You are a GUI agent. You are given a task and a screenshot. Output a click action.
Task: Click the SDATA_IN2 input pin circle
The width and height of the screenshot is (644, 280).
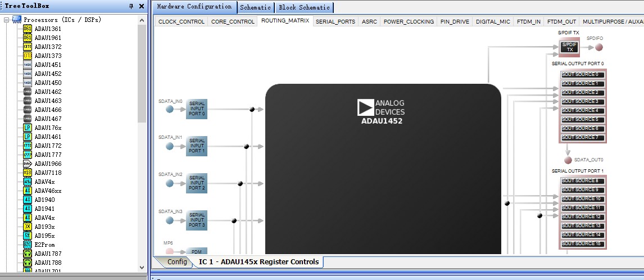coord(170,183)
